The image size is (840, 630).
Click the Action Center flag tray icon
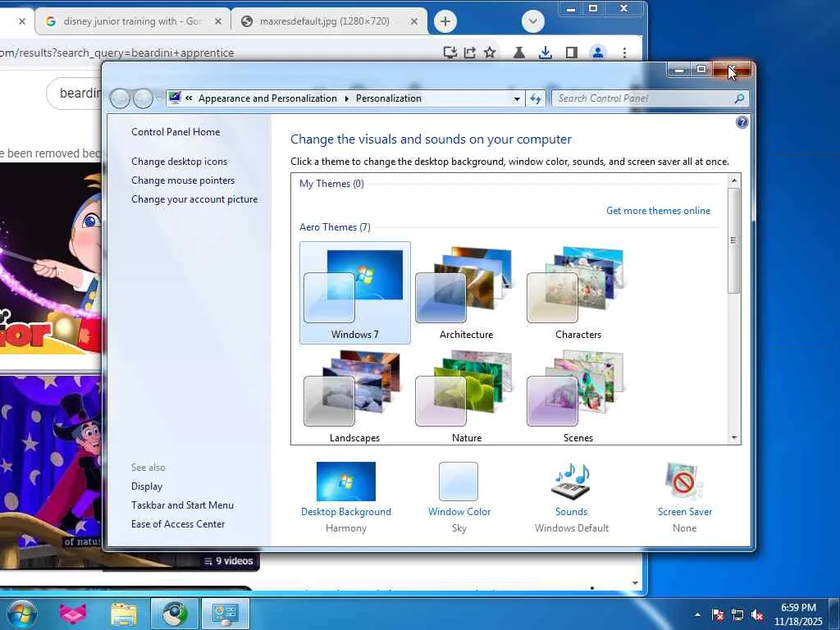718,614
